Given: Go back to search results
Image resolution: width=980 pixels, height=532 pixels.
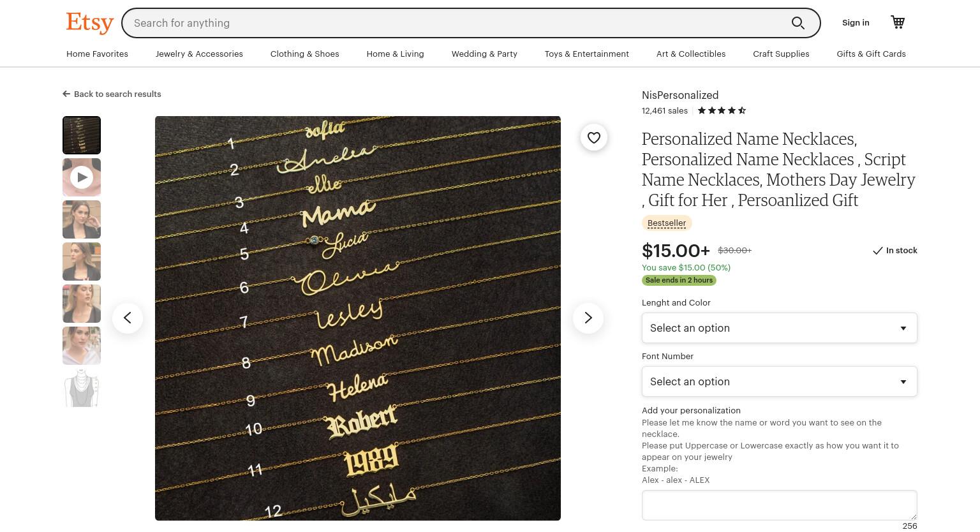Looking at the screenshot, I should (x=112, y=94).
